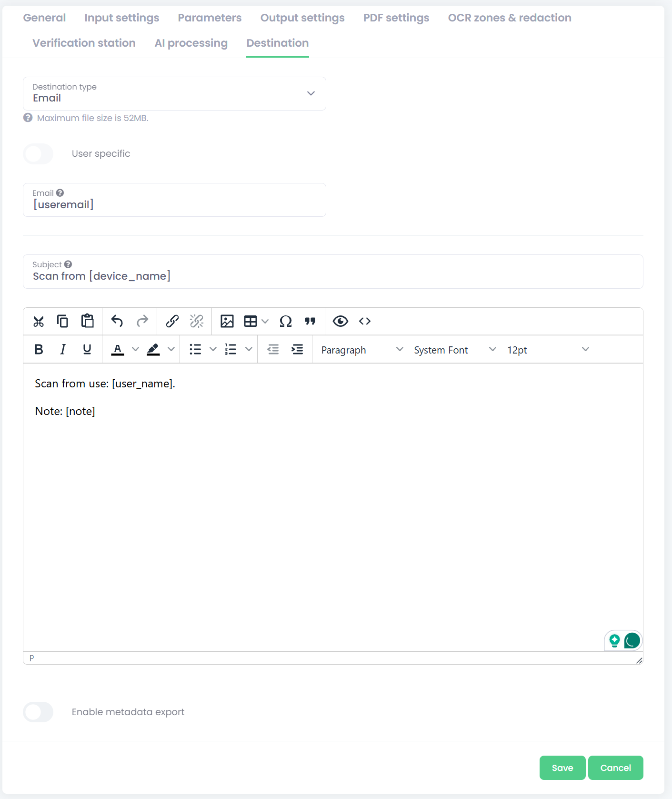
Task: Click the Paste clipboard icon
Action: [87, 321]
